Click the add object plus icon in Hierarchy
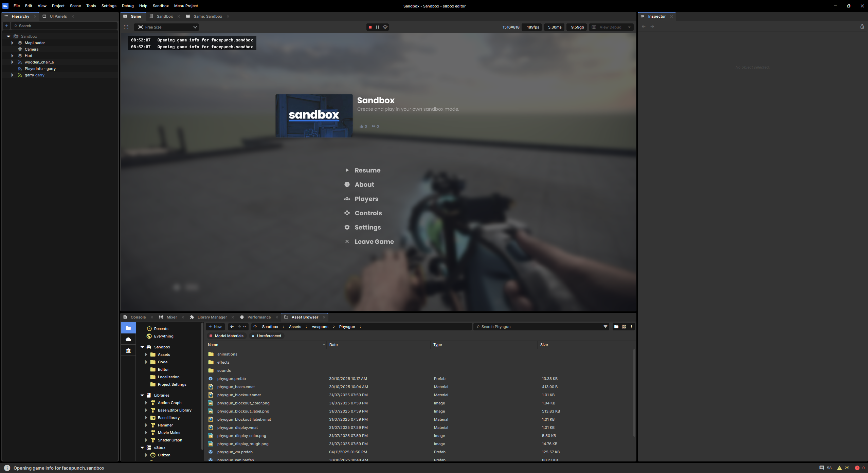 point(6,26)
